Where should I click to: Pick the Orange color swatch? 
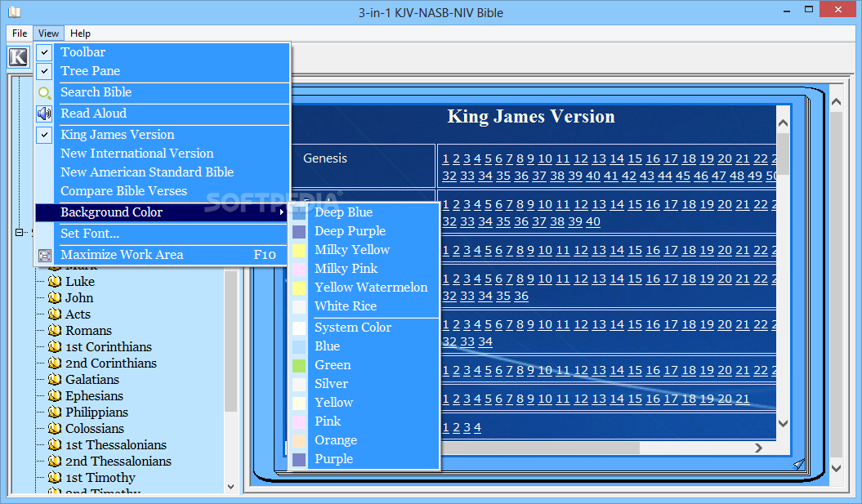click(299, 441)
